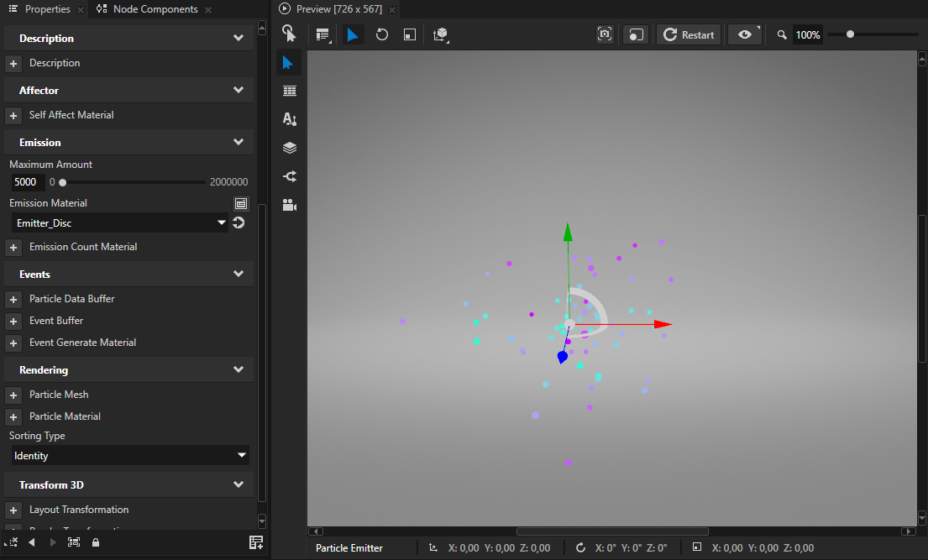
Task: Click the red X axis arrow of the gizmo
Action: point(663,324)
